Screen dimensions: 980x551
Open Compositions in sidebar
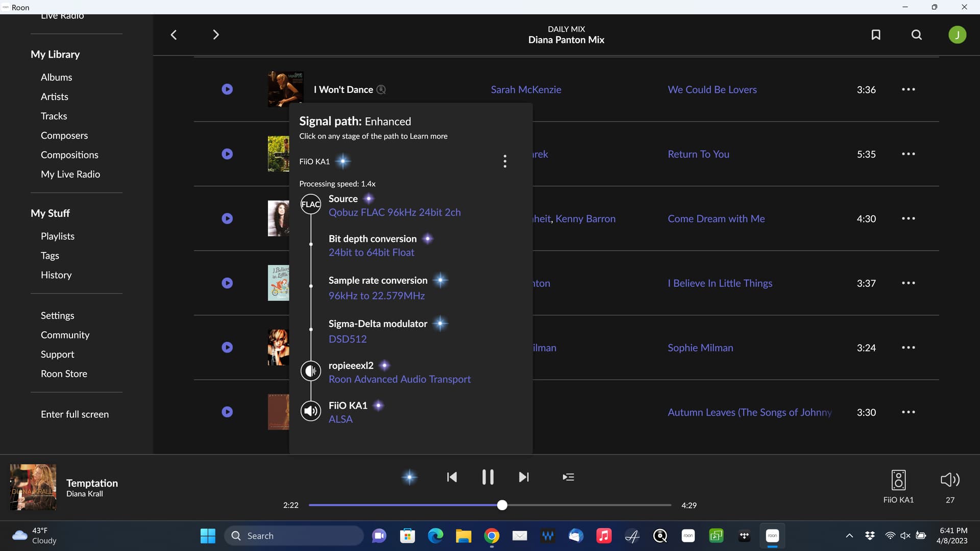pos(69,155)
